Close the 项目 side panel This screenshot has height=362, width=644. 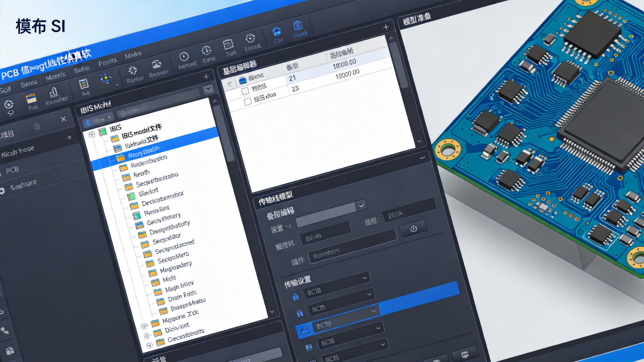pos(64,119)
